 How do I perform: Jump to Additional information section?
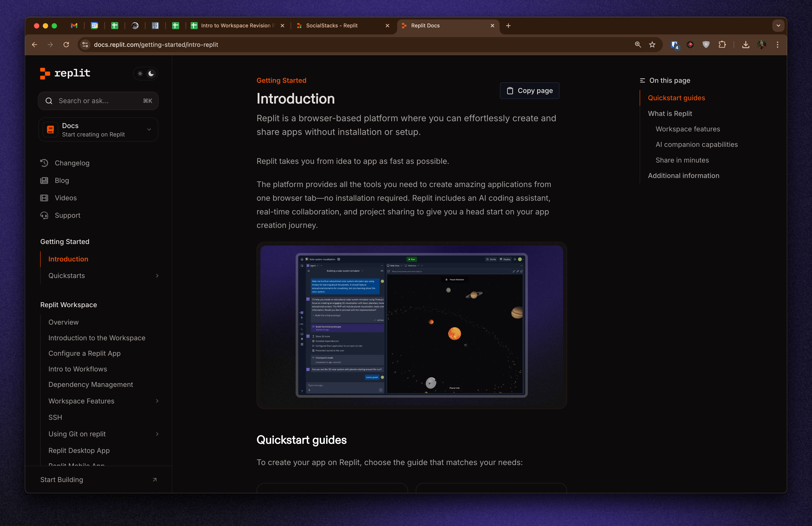click(683, 176)
